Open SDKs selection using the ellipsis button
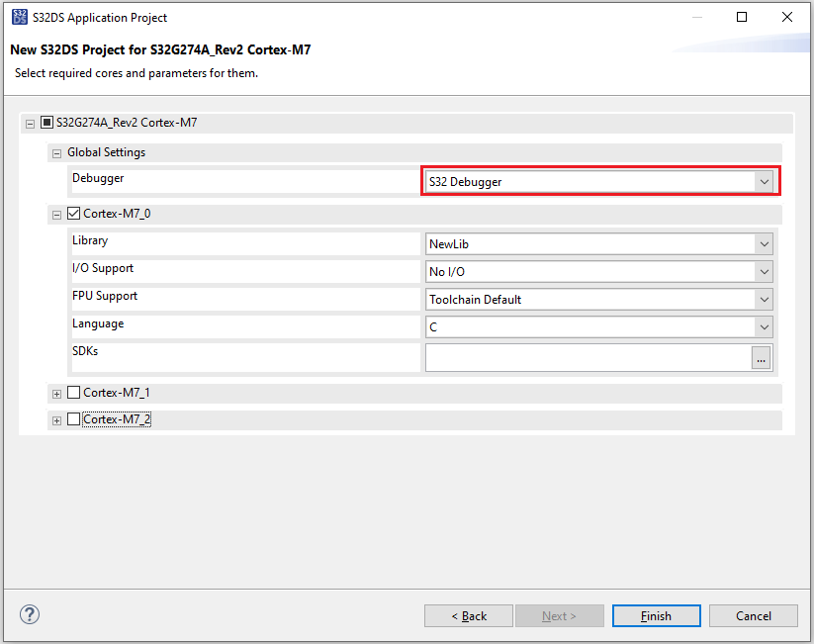The height and width of the screenshot is (644, 814). coord(761,358)
